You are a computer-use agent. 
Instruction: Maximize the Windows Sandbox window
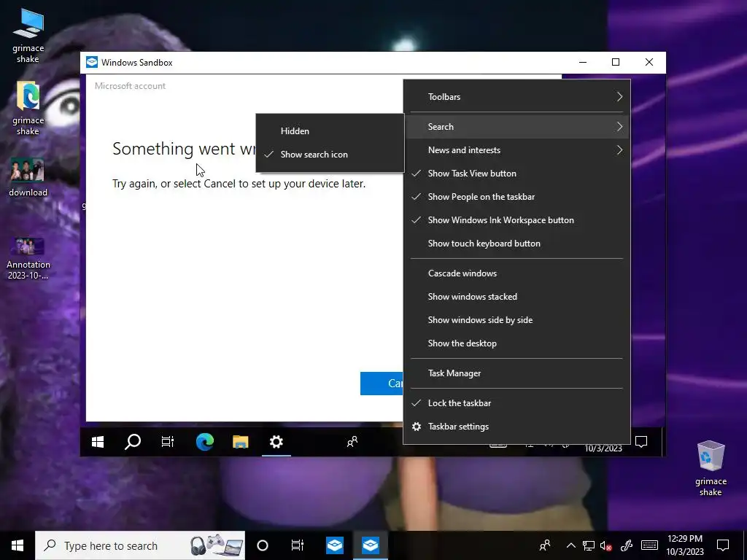click(x=616, y=63)
